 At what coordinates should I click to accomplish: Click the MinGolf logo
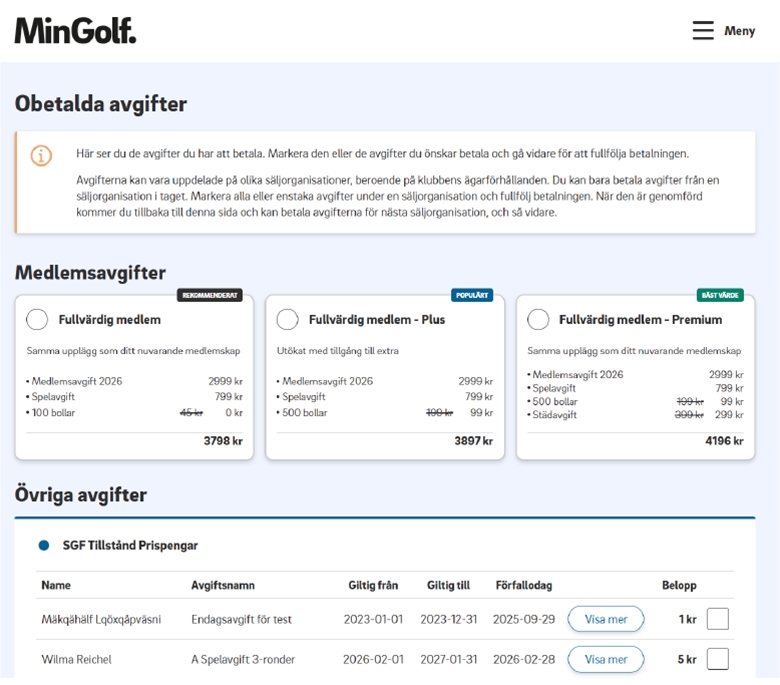pyautogui.click(x=75, y=31)
